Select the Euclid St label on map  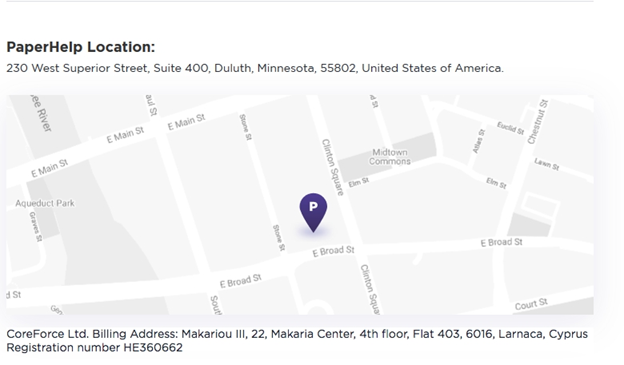point(511,128)
